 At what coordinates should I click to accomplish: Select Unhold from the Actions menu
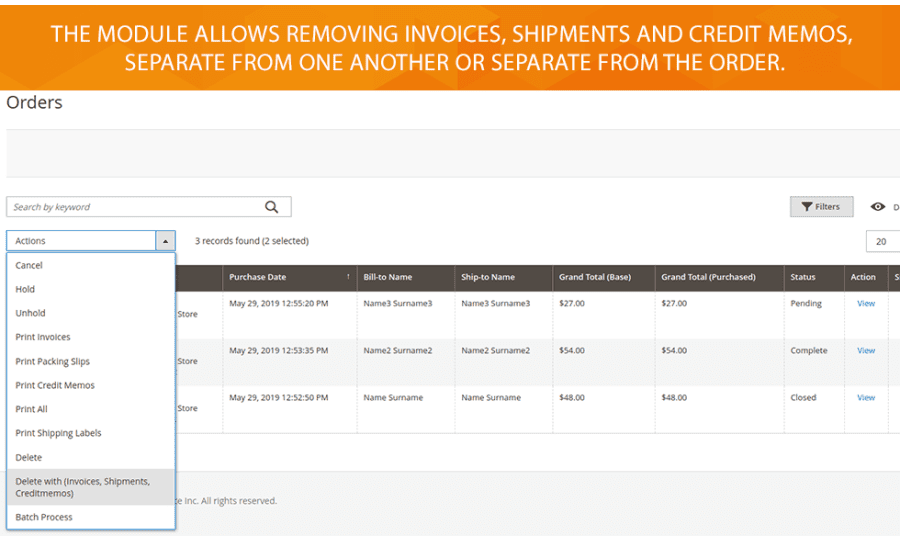tap(30, 313)
